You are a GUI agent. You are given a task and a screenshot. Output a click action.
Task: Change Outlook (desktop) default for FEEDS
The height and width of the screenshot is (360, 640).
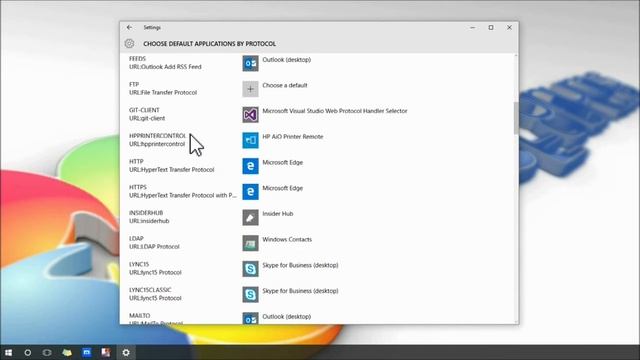coord(287,60)
